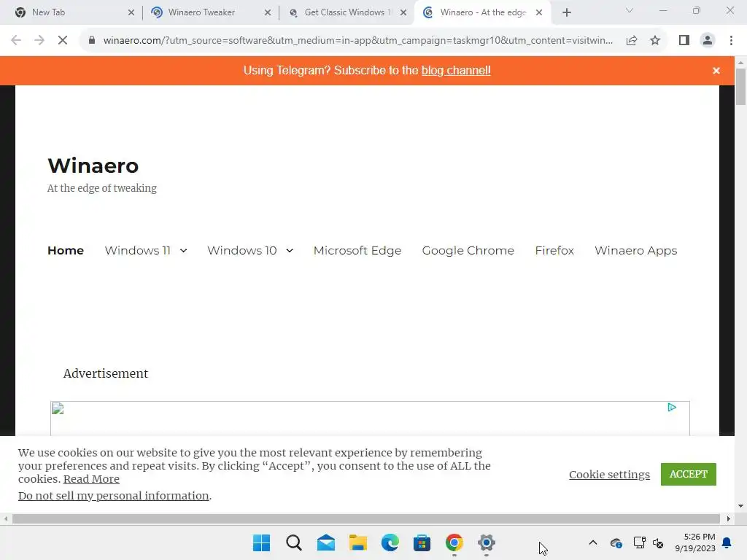The width and height of the screenshot is (747, 560).
Task: Launch Microsoft Edge from taskbar
Action: [390, 542]
